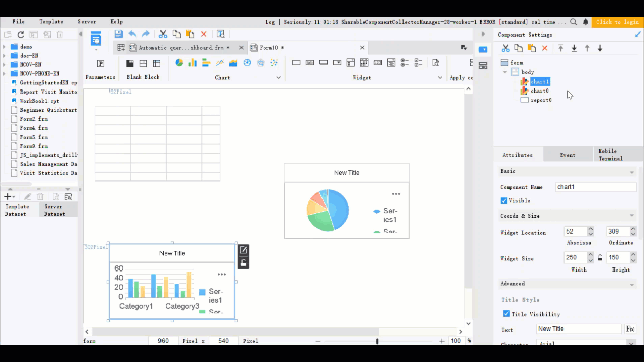This screenshot has height=362, width=644.
Task: Insert the date widget with the calendar icon
Action: coord(364,63)
